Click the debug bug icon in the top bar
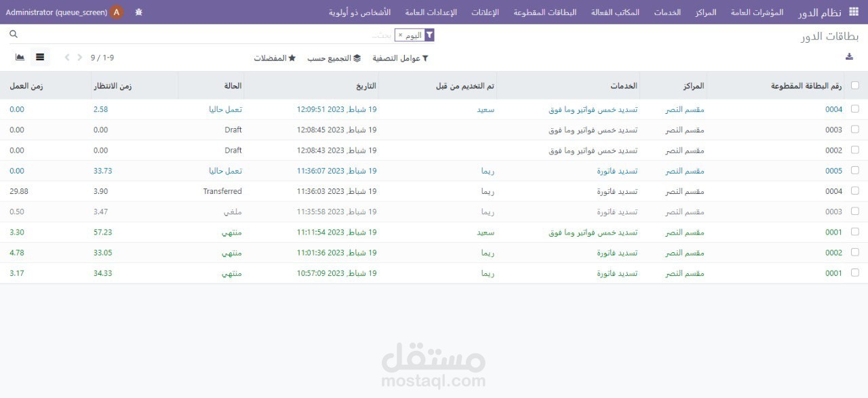 point(138,12)
